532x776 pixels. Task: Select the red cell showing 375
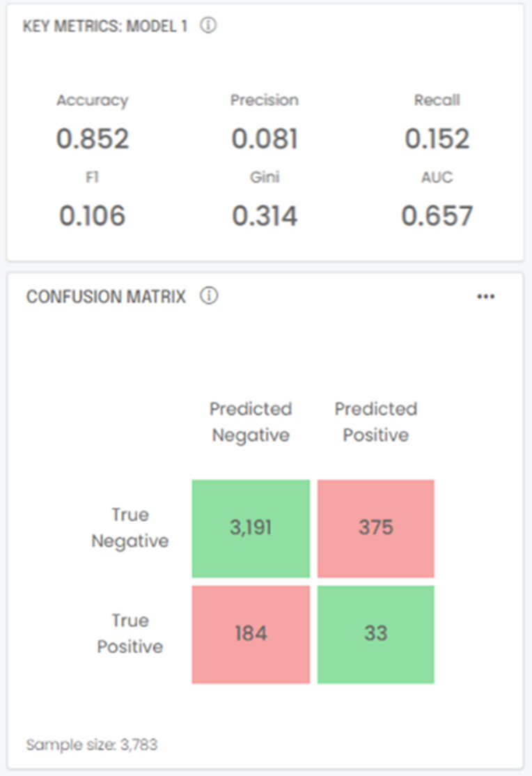(x=375, y=527)
